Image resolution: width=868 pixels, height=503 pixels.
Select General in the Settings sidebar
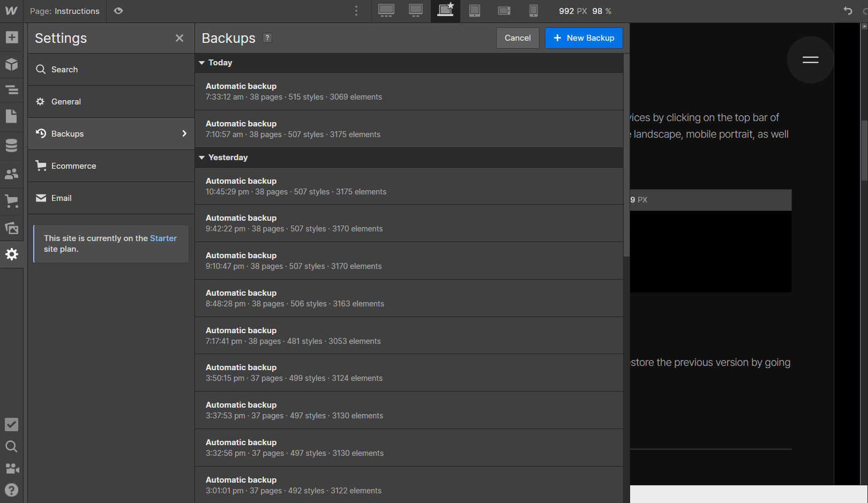point(65,101)
